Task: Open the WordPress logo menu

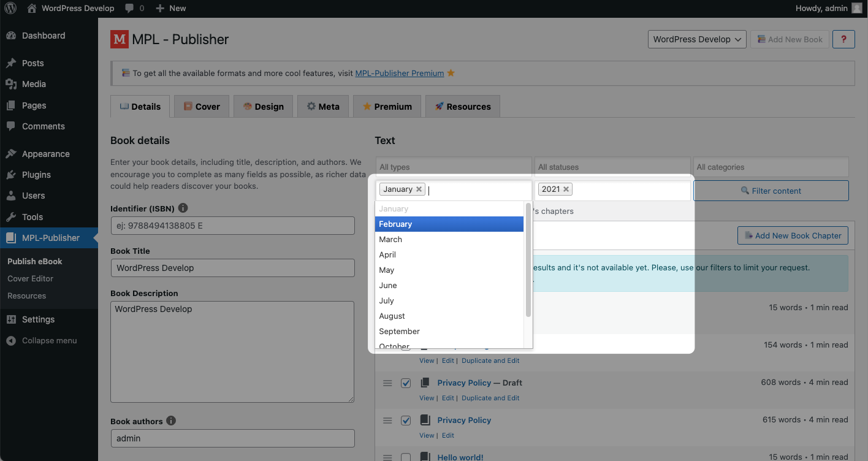Action: [11, 9]
